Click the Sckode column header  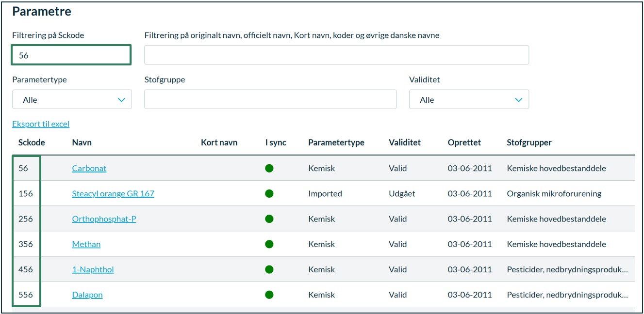coord(32,142)
